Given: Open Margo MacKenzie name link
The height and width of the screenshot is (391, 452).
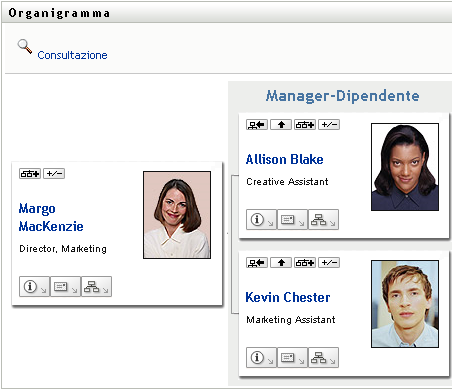Looking at the screenshot, I should click(x=51, y=217).
